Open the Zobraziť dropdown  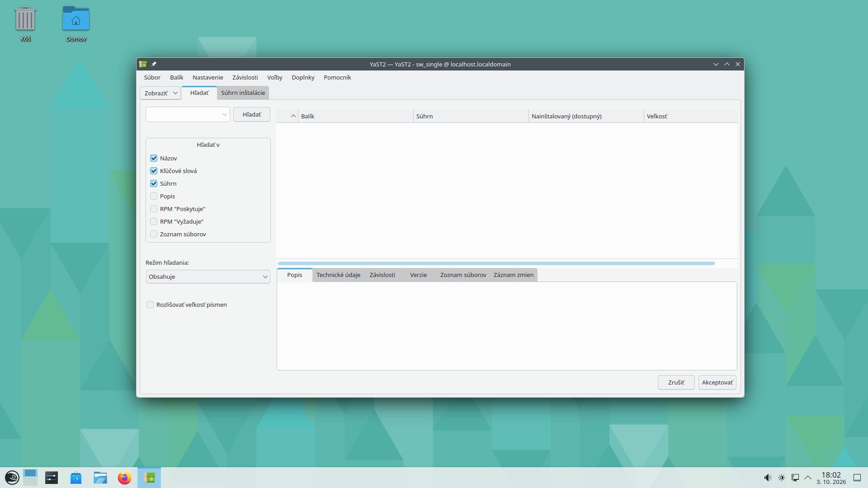160,93
